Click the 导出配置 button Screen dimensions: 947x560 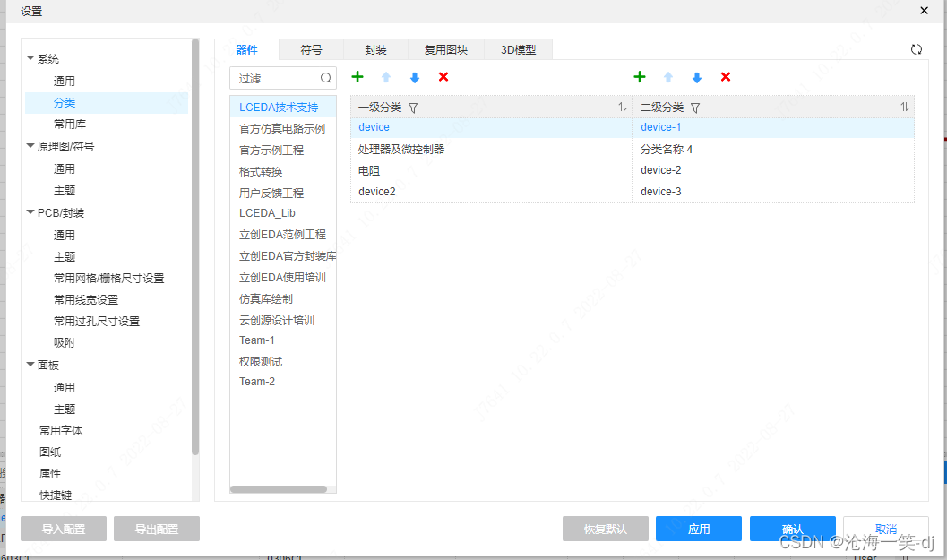tap(157, 529)
